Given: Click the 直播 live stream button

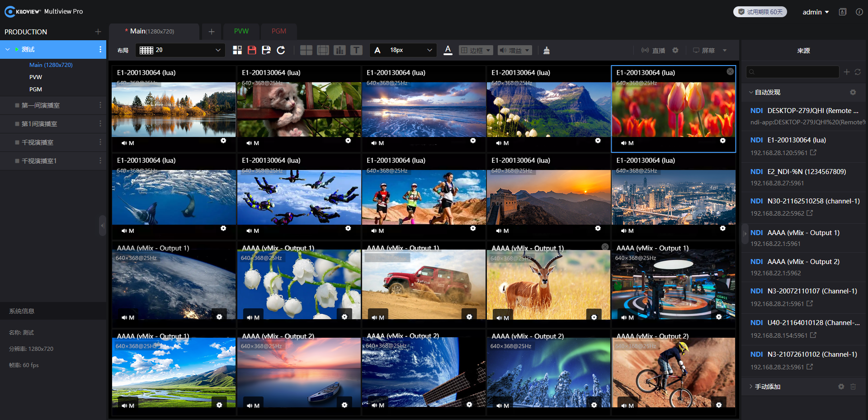Looking at the screenshot, I should [x=653, y=50].
